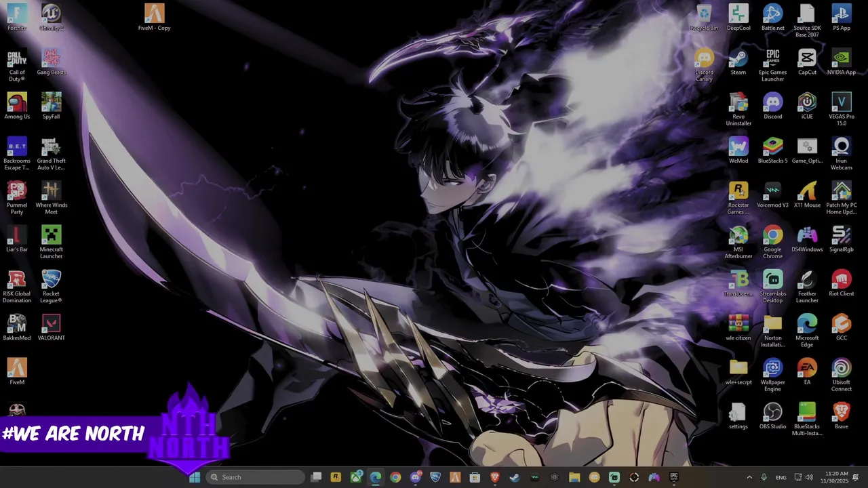Image resolution: width=868 pixels, height=488 pixels.
Task: Click the Voicemod V3 shortcut
Action: pyautogui.click(x=773, y=195)
